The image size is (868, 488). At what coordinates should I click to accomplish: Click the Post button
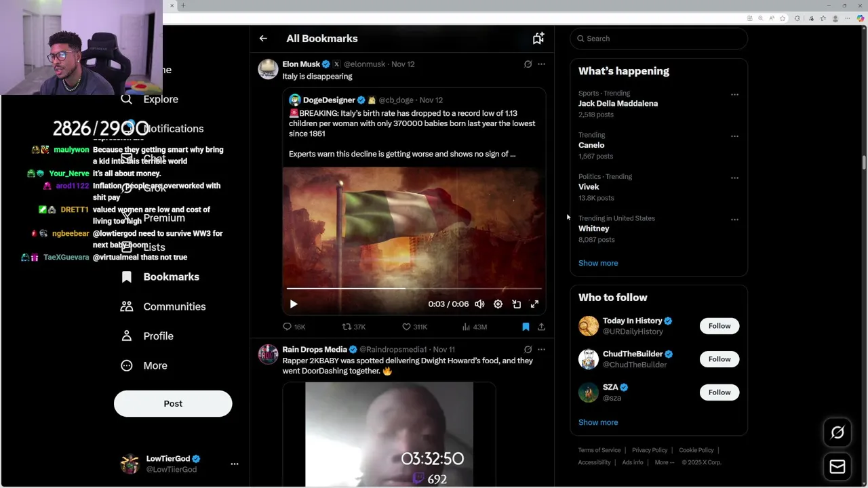[x=173, y=404]
